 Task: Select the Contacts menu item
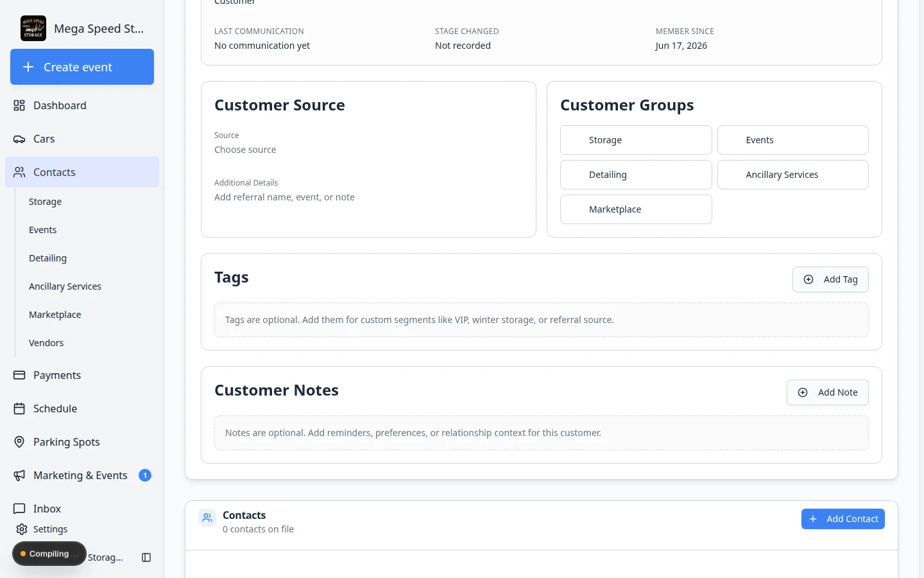[82, 172]
